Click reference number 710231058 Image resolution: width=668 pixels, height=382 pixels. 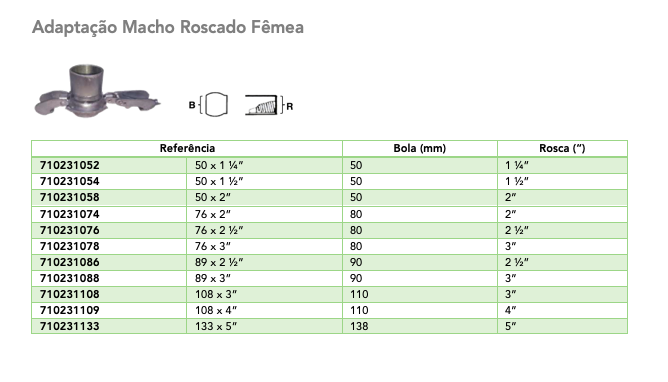69,198
